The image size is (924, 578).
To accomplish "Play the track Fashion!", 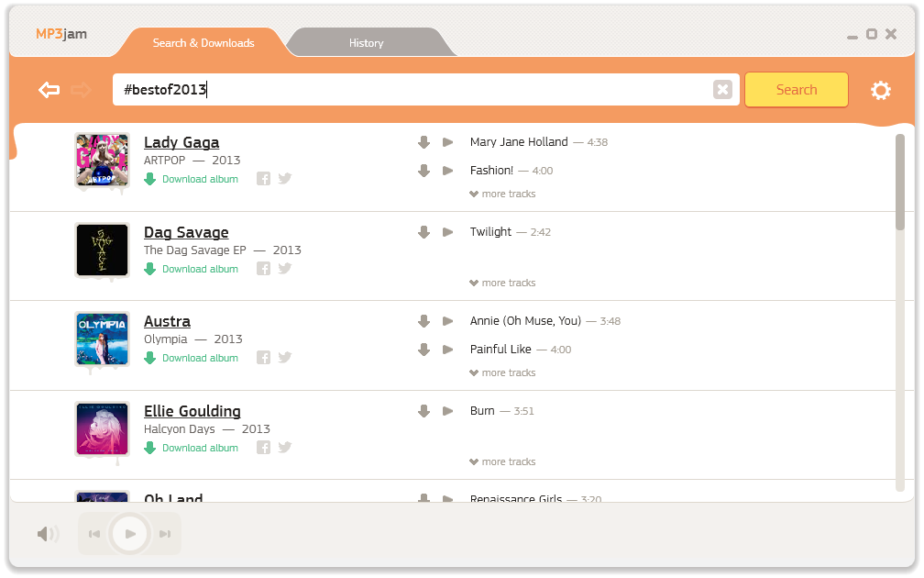I will 448,171.
